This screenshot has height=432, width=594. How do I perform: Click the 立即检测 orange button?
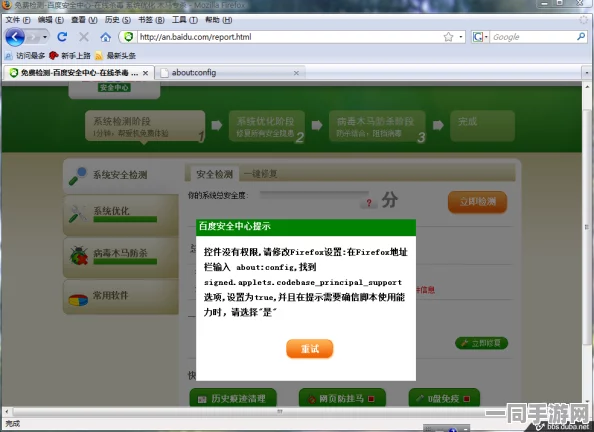point(477,201)
